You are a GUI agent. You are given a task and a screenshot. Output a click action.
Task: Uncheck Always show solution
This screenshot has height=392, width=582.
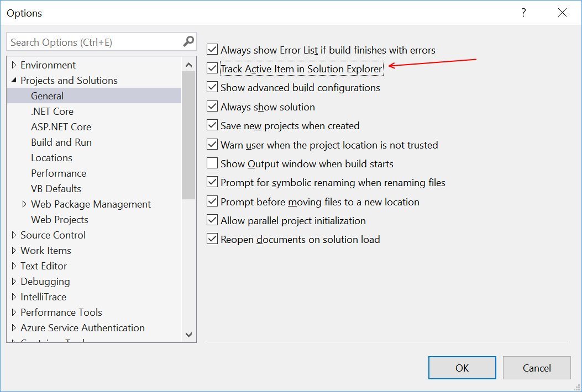[x=212, y=107]
